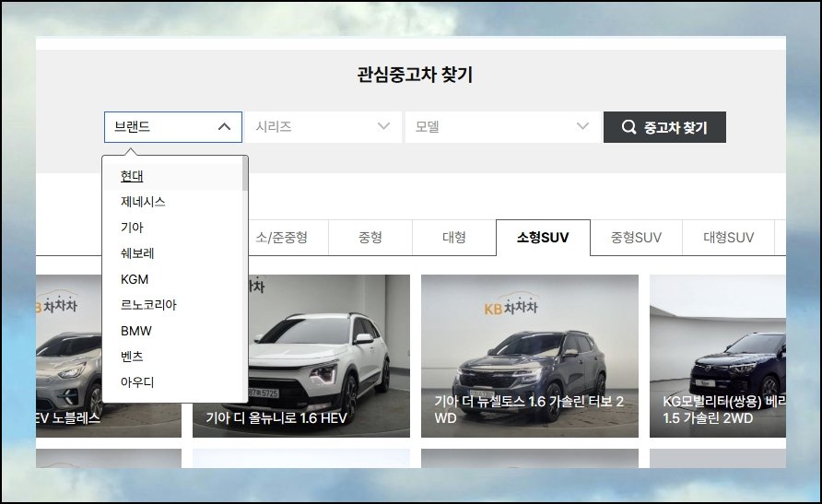The height and width of the screenshot is (504, 822).
Task: Click the magnifier icon in 중고차 찾기
Action: [628, 127]
